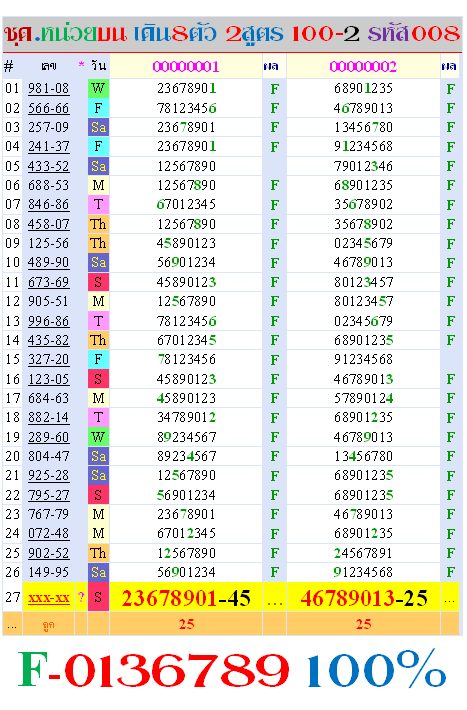Open the 566-66 number link

click(48, 108)
